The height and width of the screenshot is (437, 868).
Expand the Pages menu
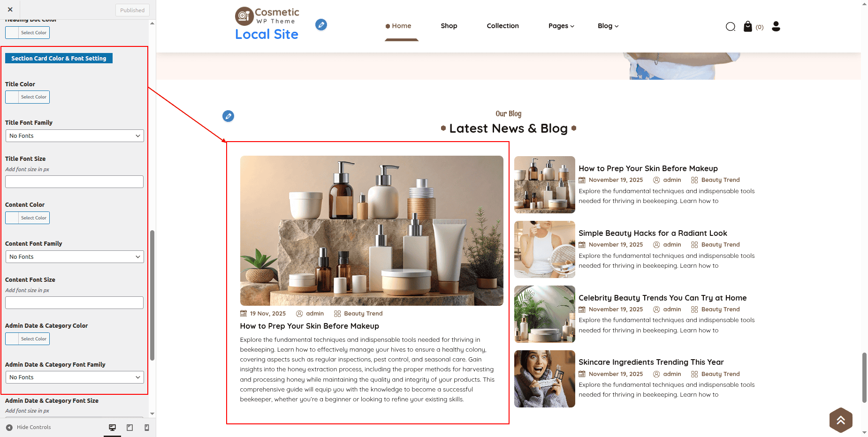tap(561, 26)
